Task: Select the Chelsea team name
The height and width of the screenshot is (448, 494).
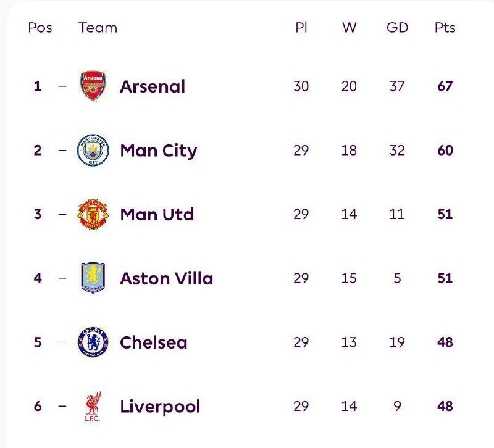Action: (x=154, y=342)
